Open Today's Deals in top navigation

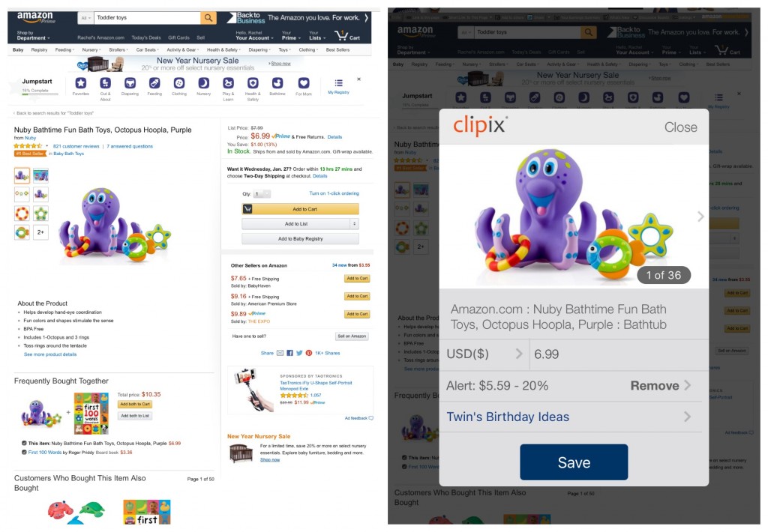[x=146, y=37]
